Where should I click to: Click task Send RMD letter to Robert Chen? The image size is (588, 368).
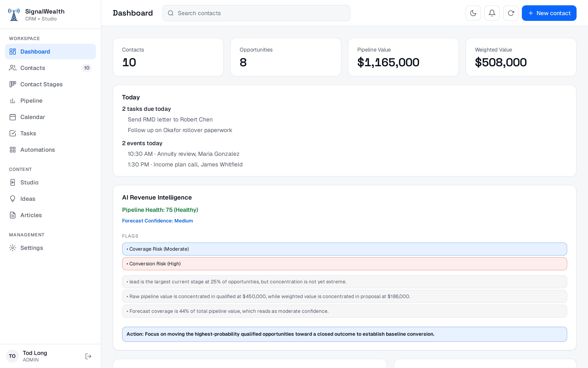click(170, 120)
